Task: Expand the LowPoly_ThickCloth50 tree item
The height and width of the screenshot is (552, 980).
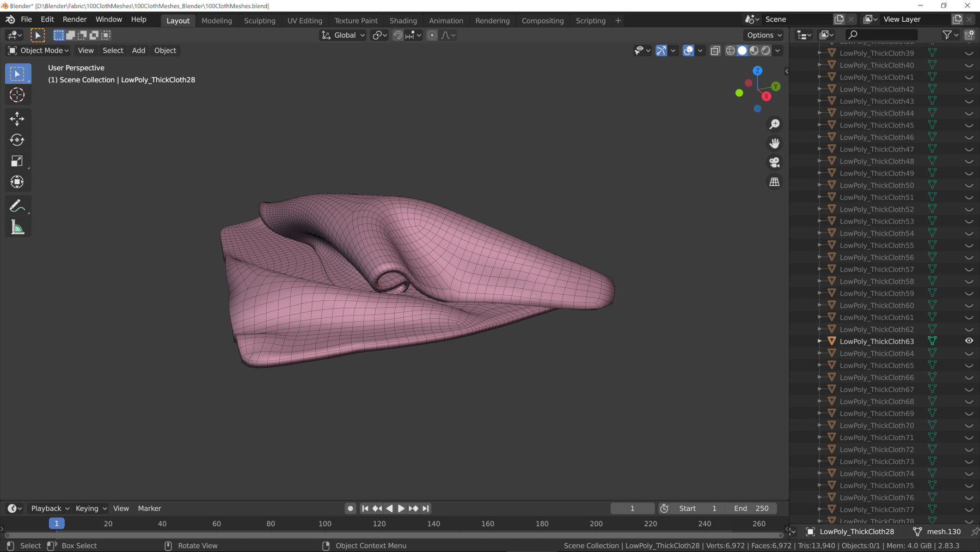Action: click(x=819, y=185)
